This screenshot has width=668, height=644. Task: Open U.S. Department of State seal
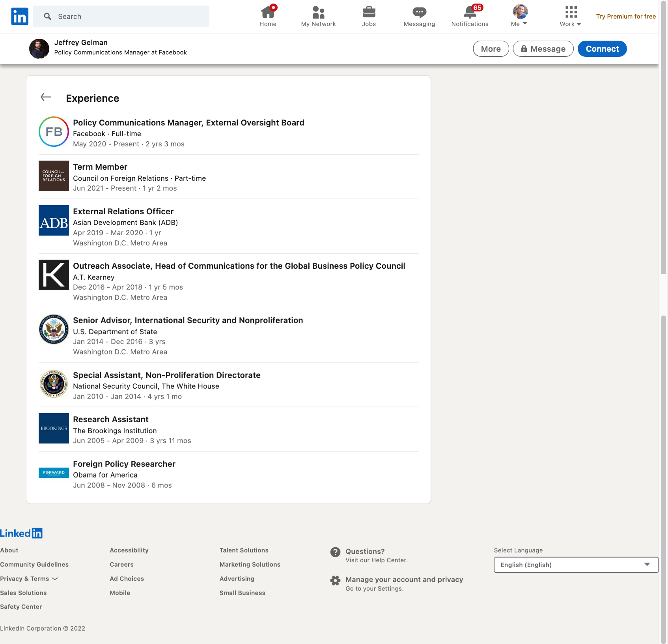[54, 329]
